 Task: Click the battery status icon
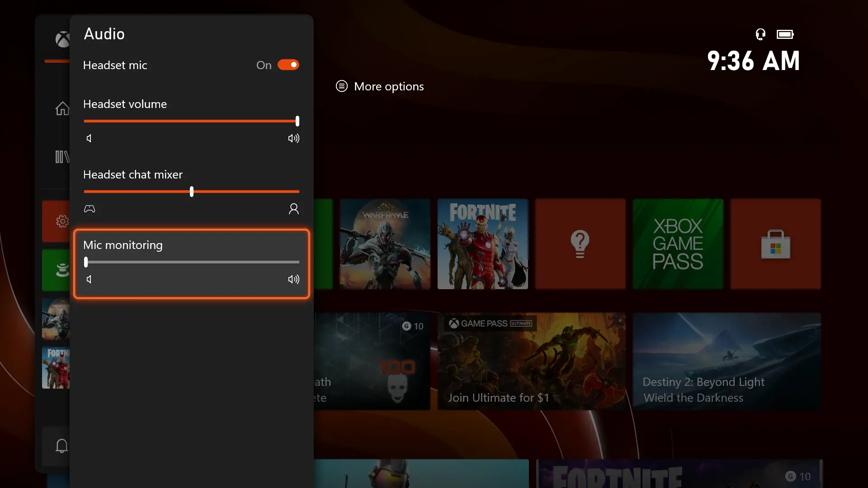click(785, 34)
